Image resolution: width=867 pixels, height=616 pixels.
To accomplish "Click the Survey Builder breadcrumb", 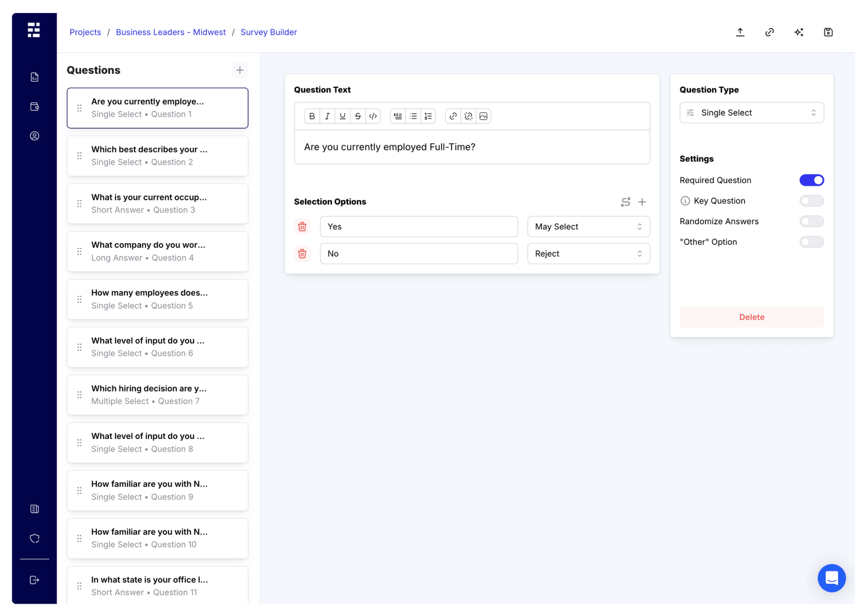I will point(269,32).
